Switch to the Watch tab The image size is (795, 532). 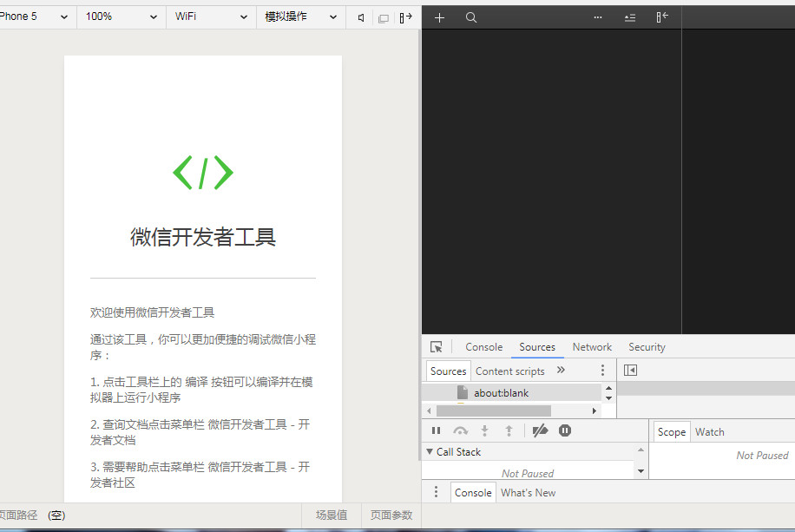pyautogui.click(x=709, y=432)
